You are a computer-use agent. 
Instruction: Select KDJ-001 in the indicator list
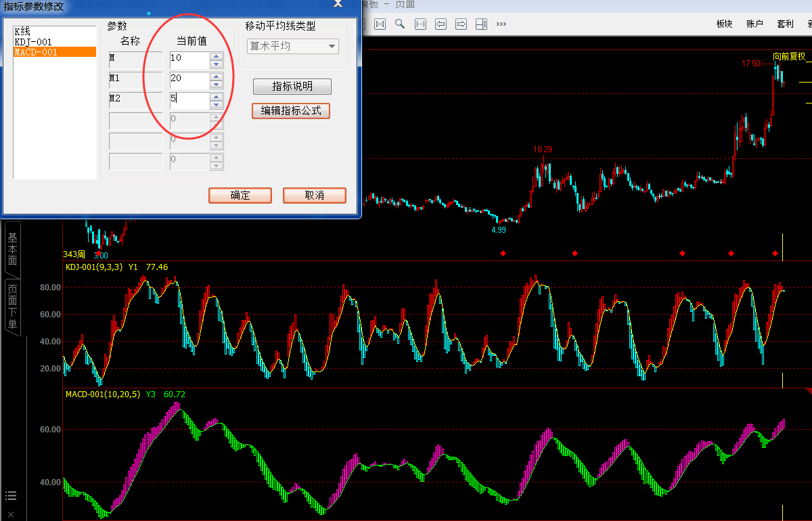pos(55,42)
